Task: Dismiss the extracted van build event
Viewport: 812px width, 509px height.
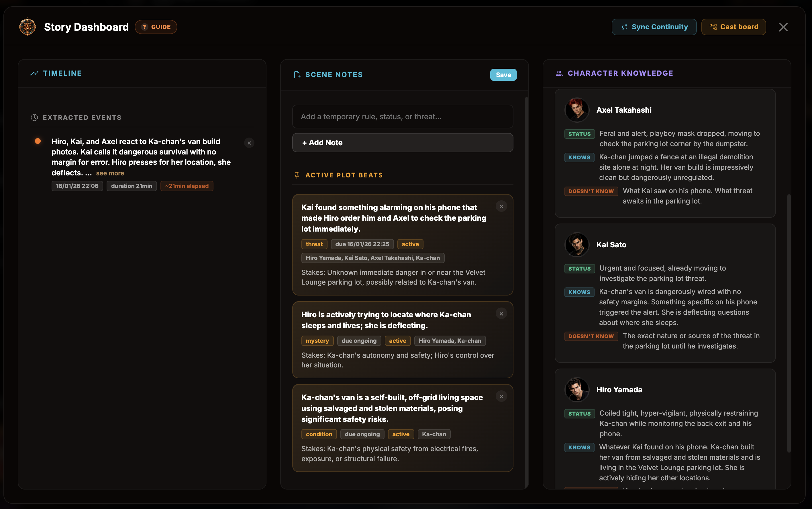Action: coord(249,143)
